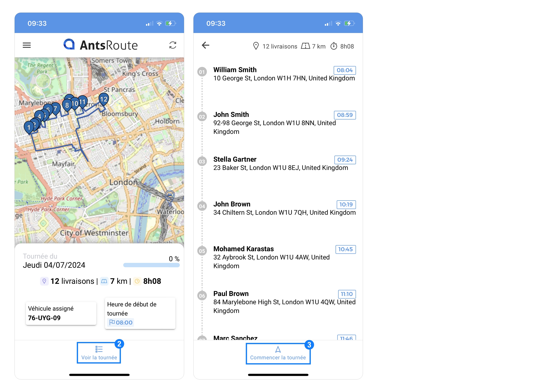The image size is (556, 392).
Task: Click Voir la tournée button
Action: coord(99,353)
